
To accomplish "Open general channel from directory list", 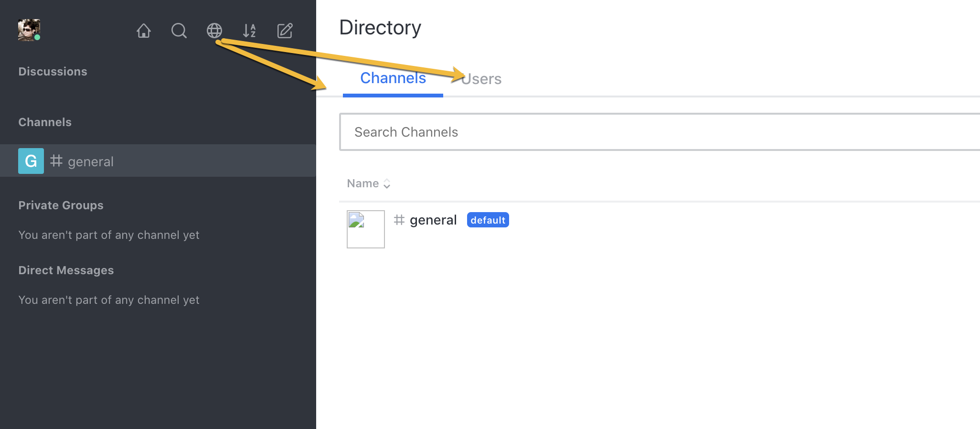I will [x=433, y=220].
